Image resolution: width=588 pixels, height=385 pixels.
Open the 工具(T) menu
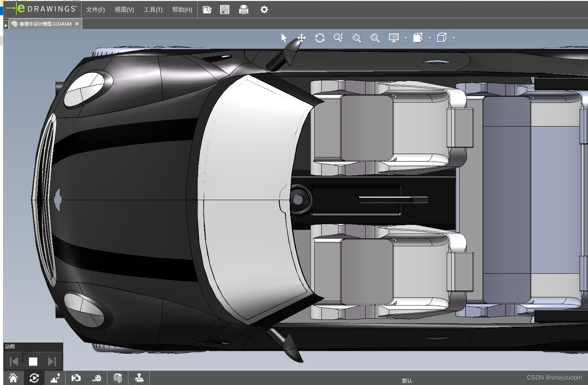pos(153,10)
